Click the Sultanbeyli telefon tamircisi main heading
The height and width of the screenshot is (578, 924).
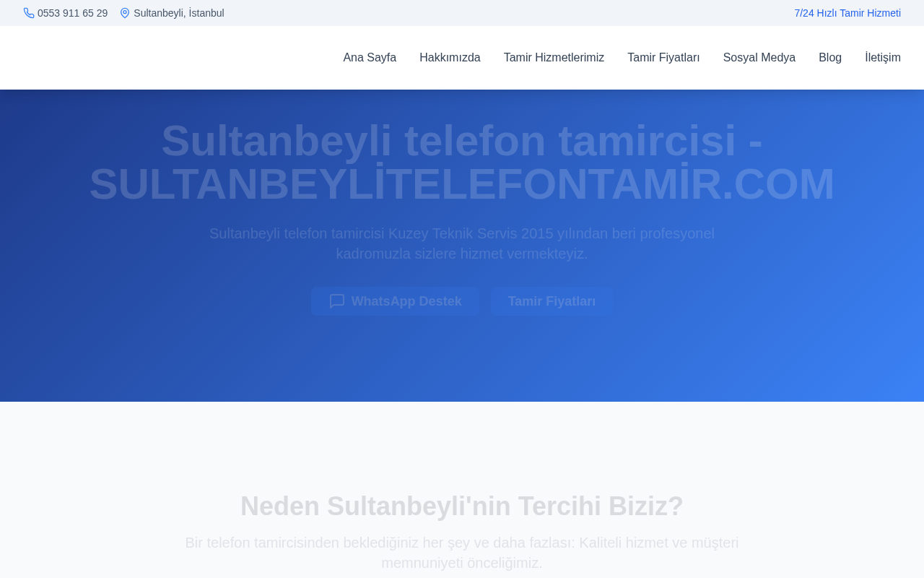(x=462, y=162)
